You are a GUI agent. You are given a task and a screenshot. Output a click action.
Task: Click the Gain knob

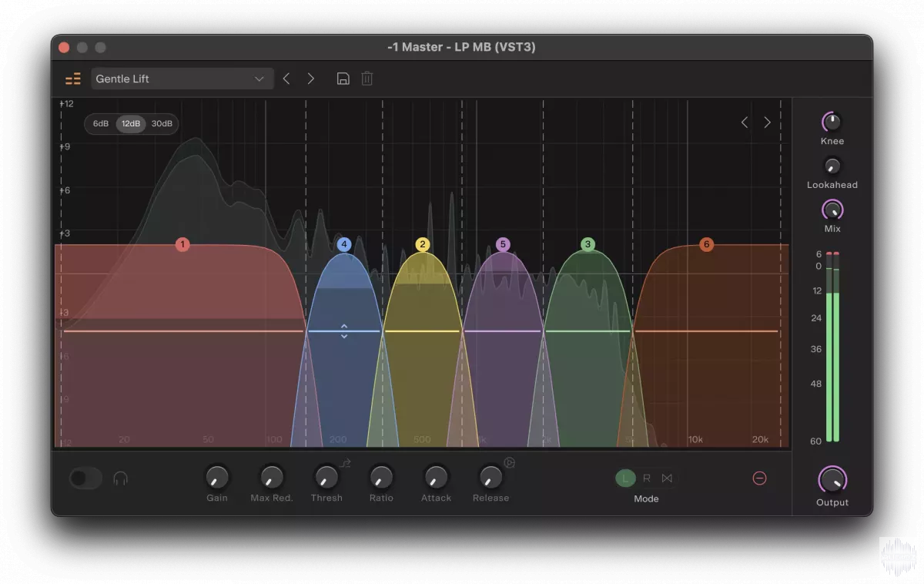(x=217, y=478)
